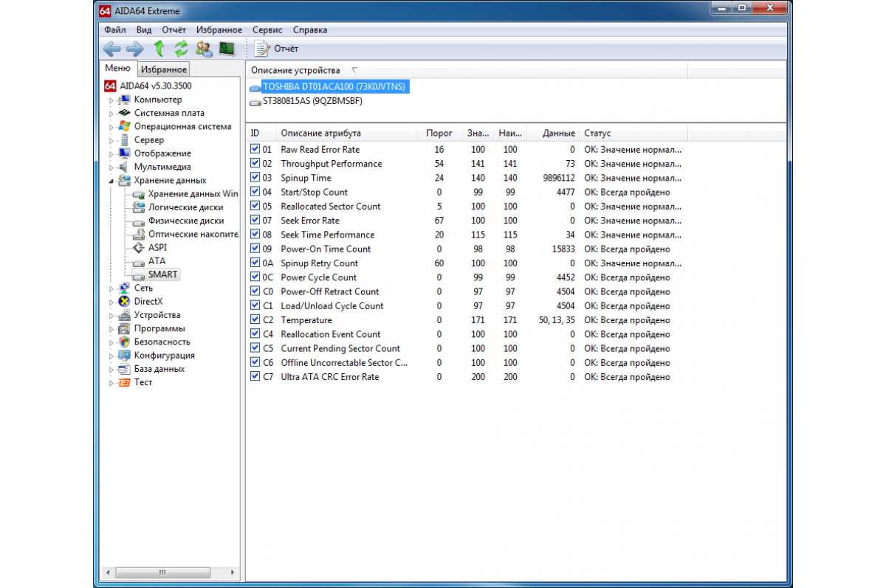Select the Load/Unload Cycle Count row
Viewport: 886px width, 588px height.
coord(469,305)
